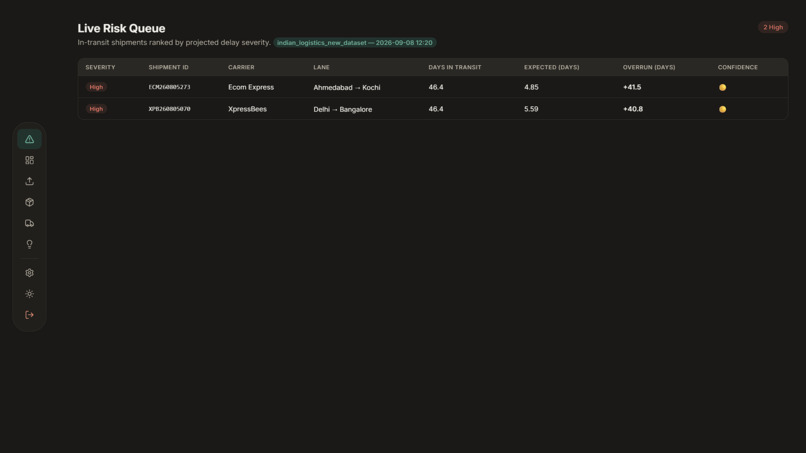
Task: Open the delivery truck icon in sidebar
Action: pos(29,224)
